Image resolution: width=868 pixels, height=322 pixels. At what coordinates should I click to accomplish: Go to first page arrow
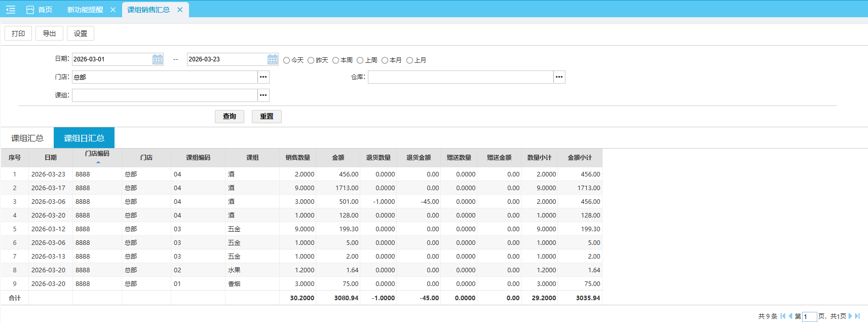point(783,316)
